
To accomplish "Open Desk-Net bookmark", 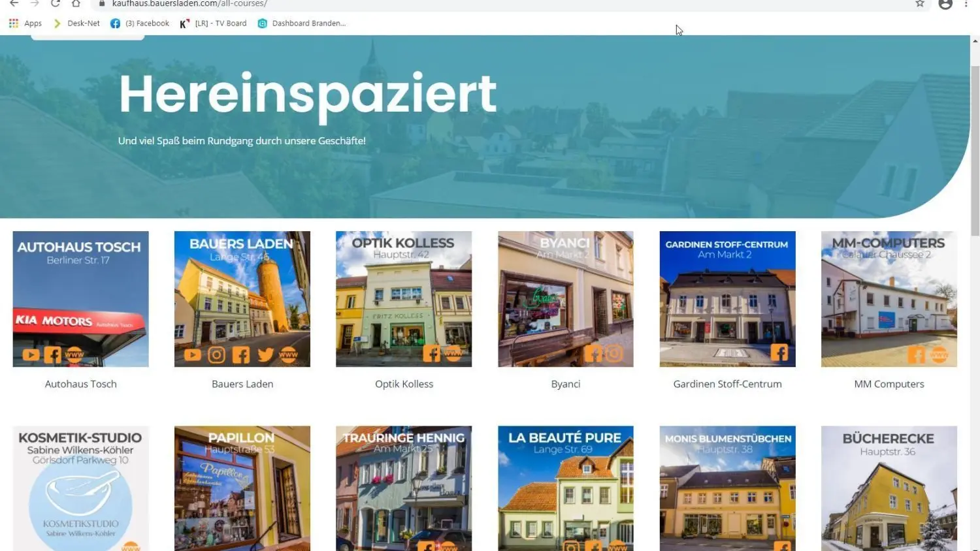I will pos(76,24).
